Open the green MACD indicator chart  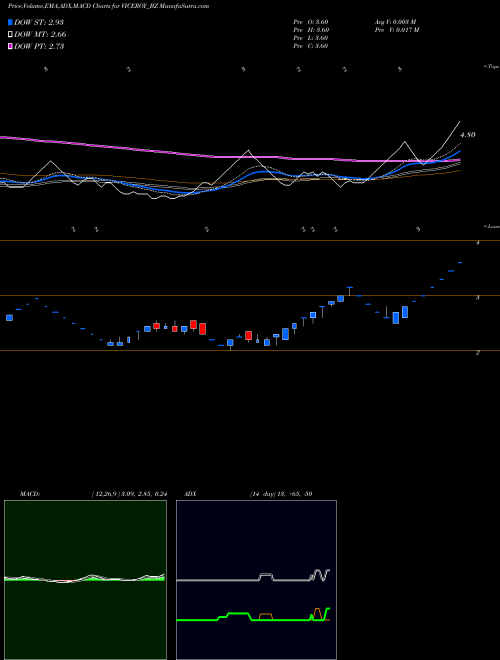tap(85, 580)
